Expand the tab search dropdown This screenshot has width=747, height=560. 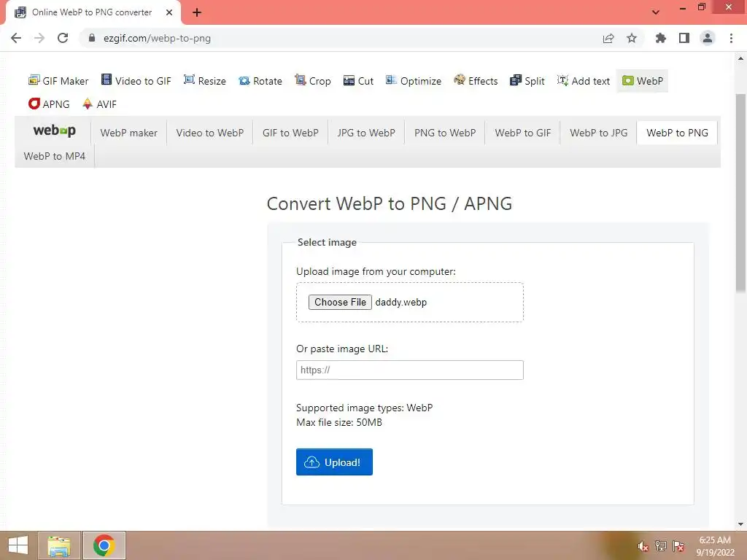[656, 12]
